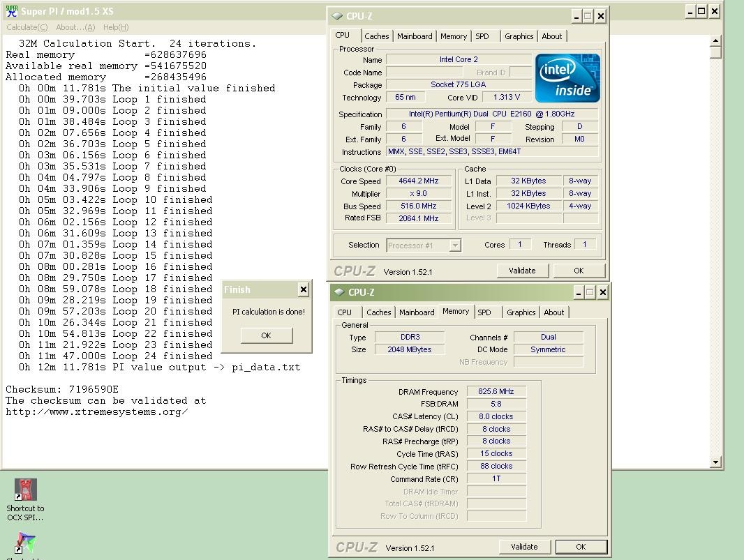
Task: Open About tab in lower CPU-Z window
Action: (x=553, y=312)
